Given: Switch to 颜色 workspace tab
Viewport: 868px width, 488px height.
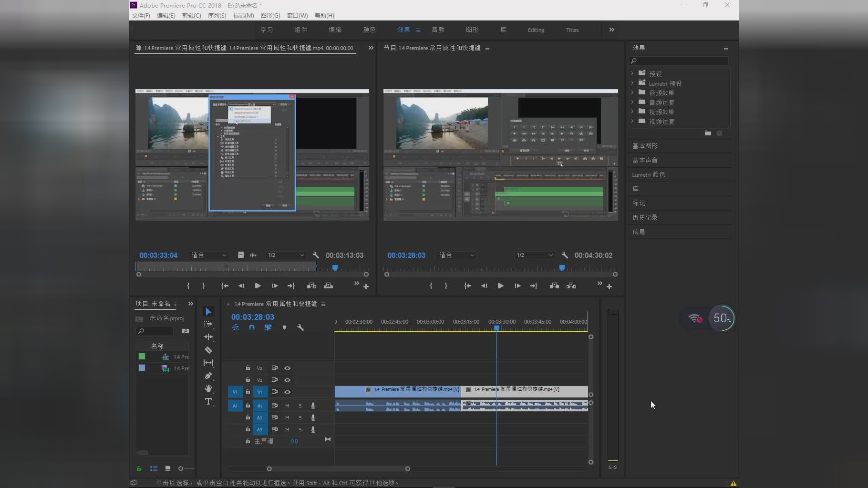Looking at the screenshot, I should tap(369, 30).
